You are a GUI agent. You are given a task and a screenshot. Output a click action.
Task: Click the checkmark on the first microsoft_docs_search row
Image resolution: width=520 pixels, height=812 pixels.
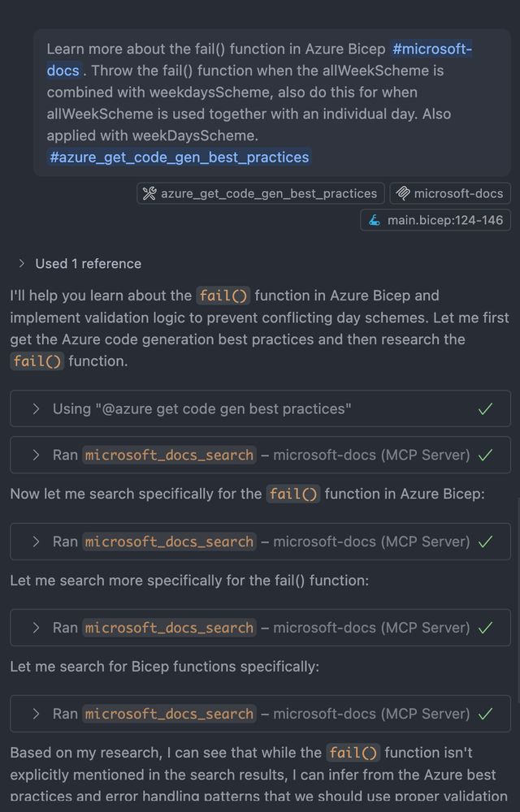485,456
